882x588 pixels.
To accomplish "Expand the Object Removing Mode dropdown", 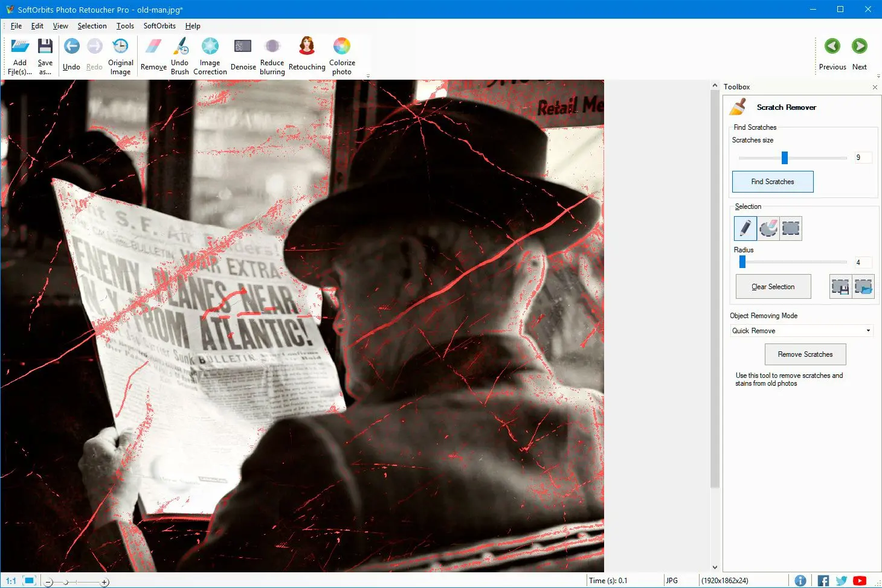I will [868, 331].
